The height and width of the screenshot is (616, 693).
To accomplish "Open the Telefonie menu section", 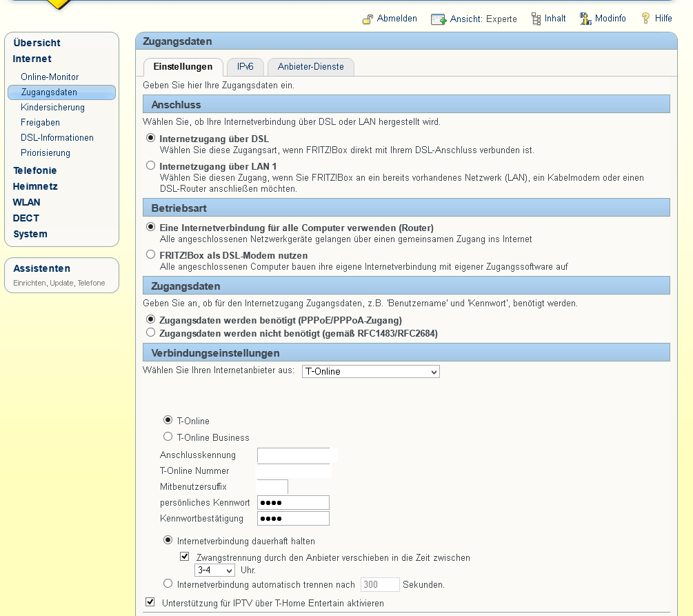I will click(x=35, y=170).
